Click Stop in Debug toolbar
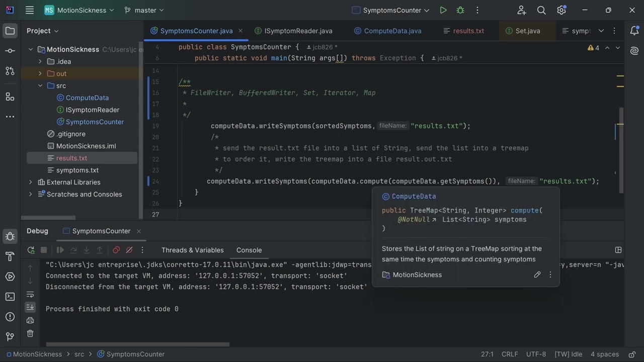The width and height of the screenshot is (644, 362). point(44,250)
